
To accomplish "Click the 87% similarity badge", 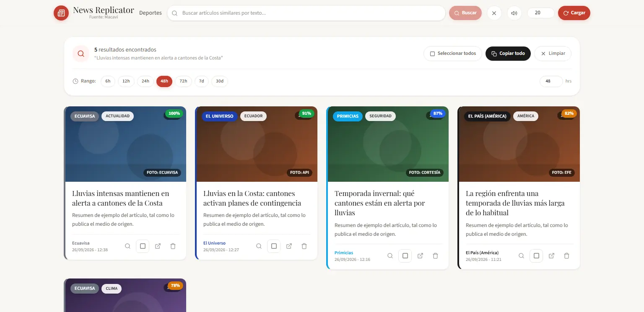I will point(438,113).
